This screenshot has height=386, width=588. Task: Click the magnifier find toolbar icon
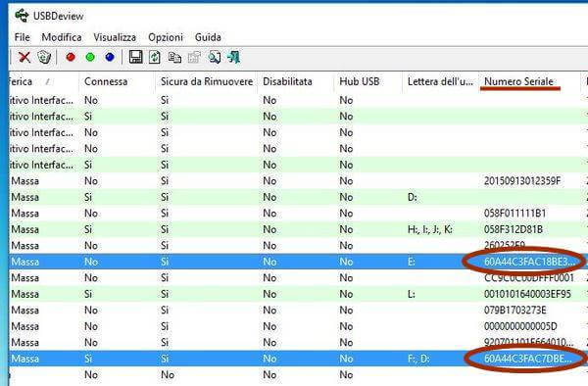coord(215,58)
